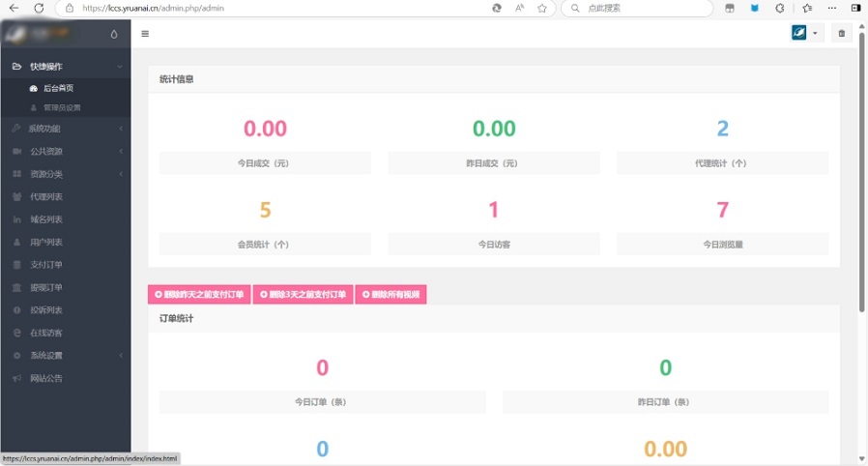Image resolution: width=868 pixels, height=466 pixels.
Task: Open the user avatar dropdown in header
Action: 804,34
